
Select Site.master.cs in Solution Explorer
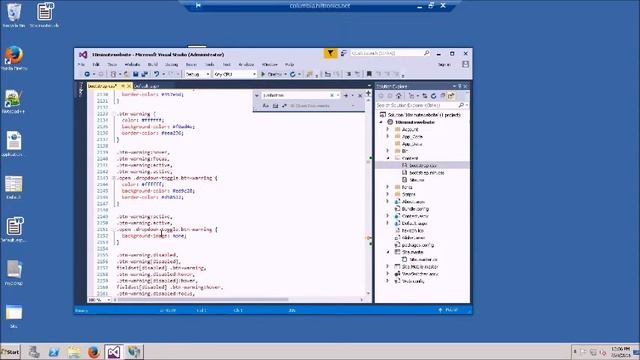423,260
